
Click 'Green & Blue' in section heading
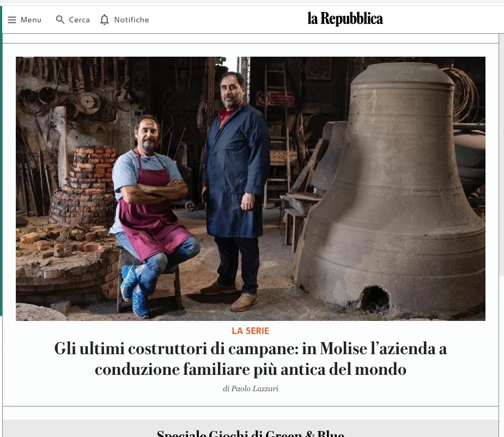click(305, 433)
